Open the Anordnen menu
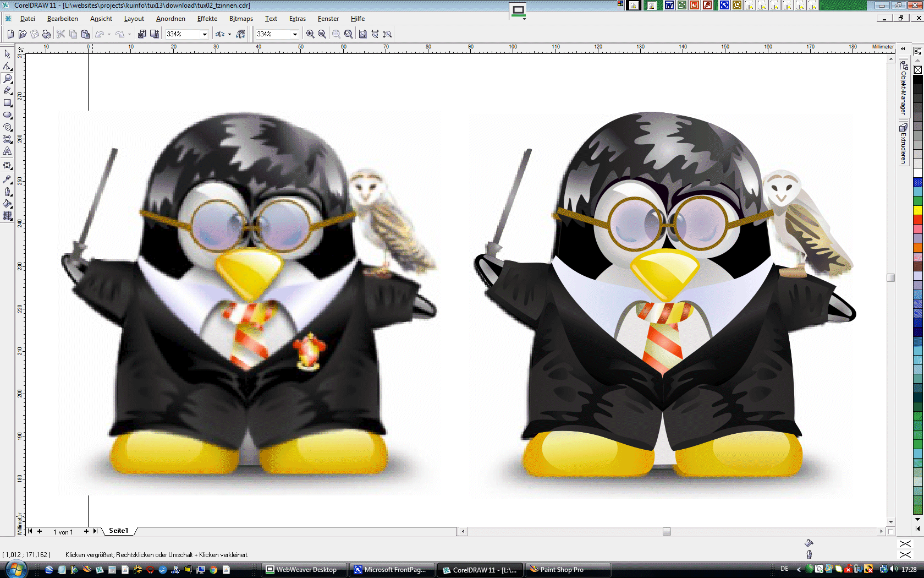Screen dimensions: 924x578 (x=170, y=19)
